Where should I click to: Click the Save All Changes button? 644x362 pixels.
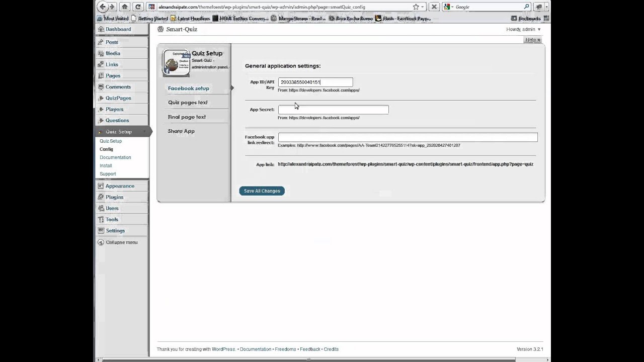tap(262, 191)
